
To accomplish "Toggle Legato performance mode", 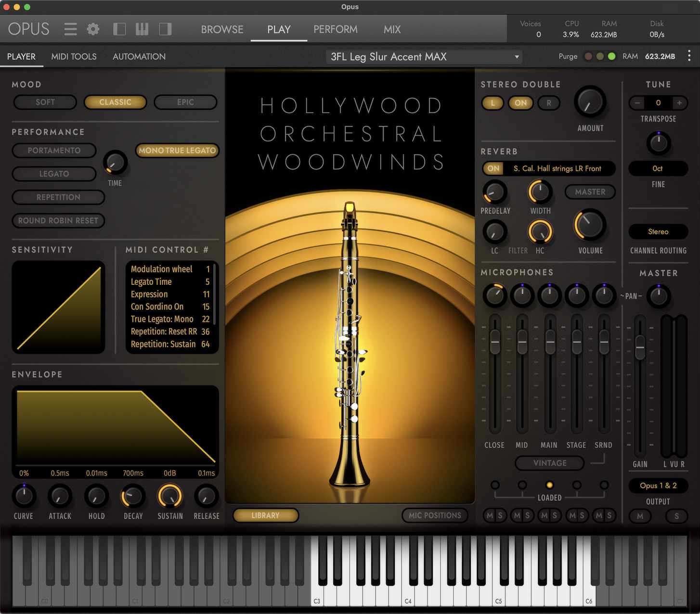I will point(54,174).
